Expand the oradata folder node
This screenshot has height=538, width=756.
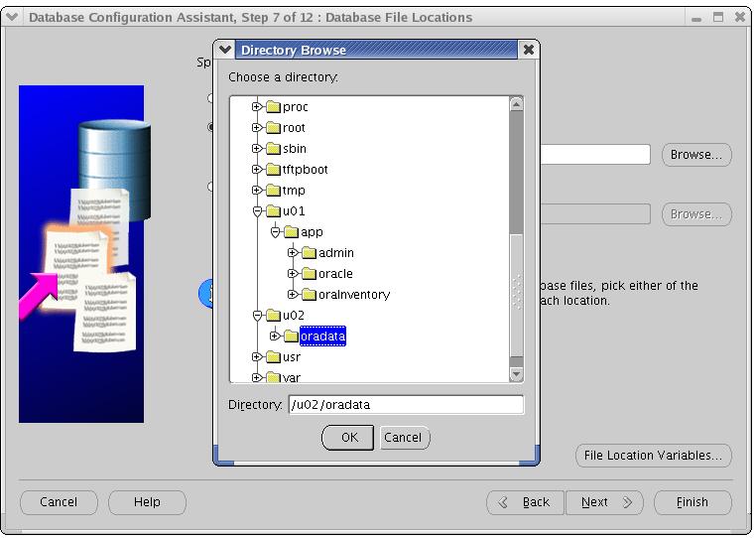(275, 336)
